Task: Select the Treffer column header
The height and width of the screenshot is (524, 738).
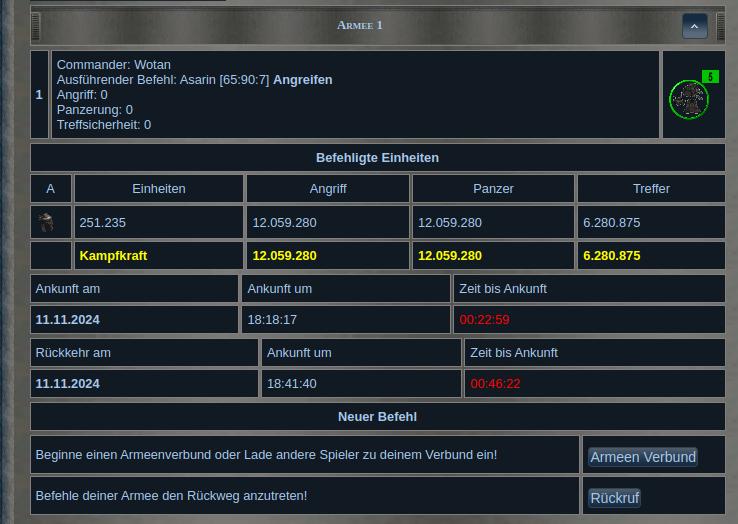Action: tap(651, 188)
